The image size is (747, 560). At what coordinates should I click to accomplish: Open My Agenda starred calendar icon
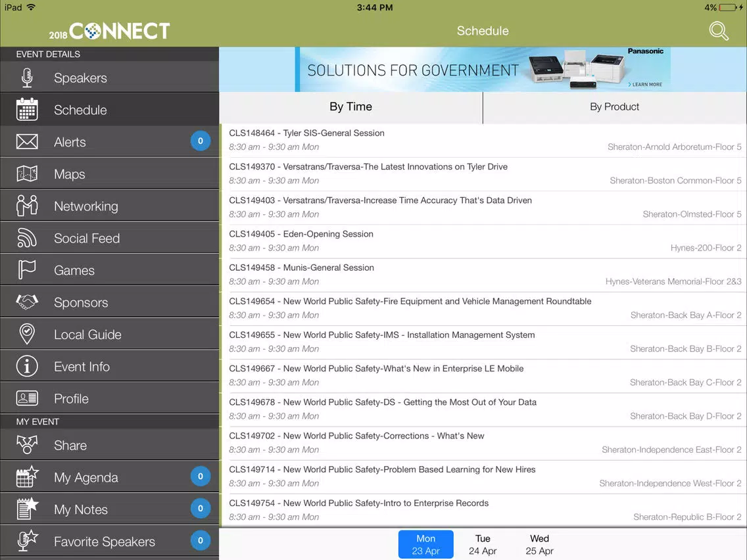click(27, 477)
